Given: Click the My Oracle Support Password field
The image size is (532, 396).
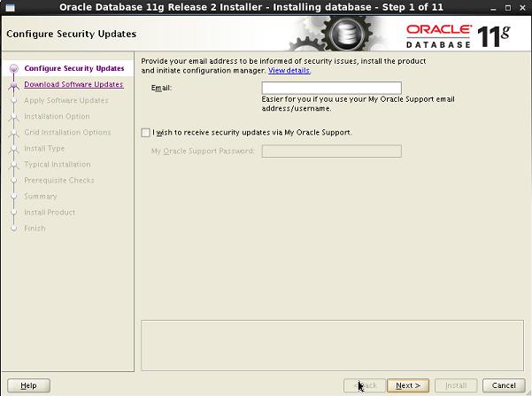Looking at the screenshot, I should click(x=331, y=151).
